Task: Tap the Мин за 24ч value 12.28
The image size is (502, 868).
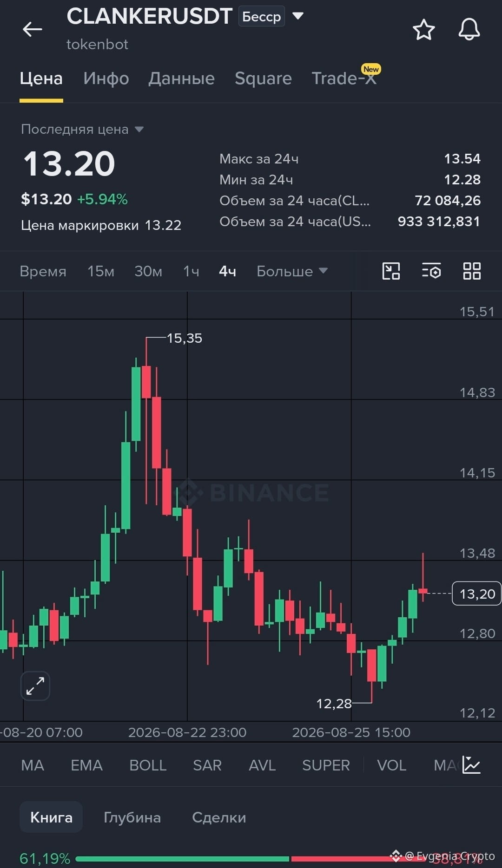Action: click(x=462, y=180)
